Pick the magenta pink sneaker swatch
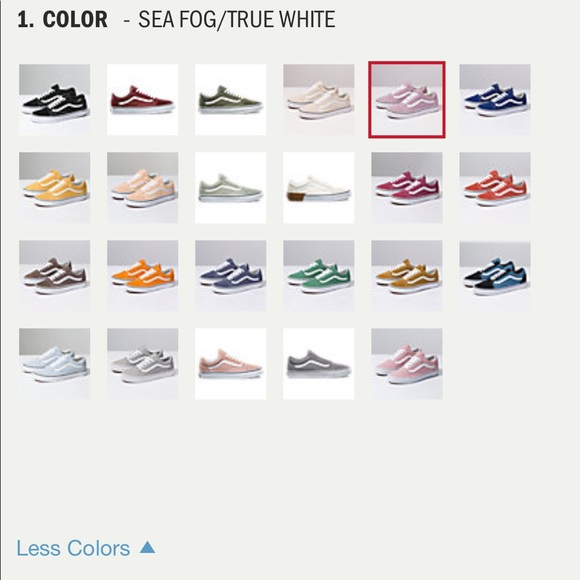The image size is (580, 580). [407, 188]
